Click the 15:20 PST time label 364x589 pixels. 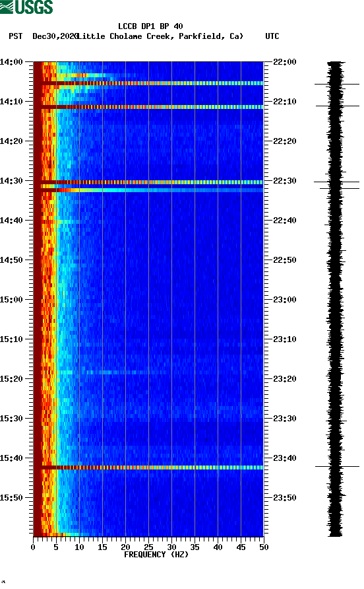(x=11, y=379)
